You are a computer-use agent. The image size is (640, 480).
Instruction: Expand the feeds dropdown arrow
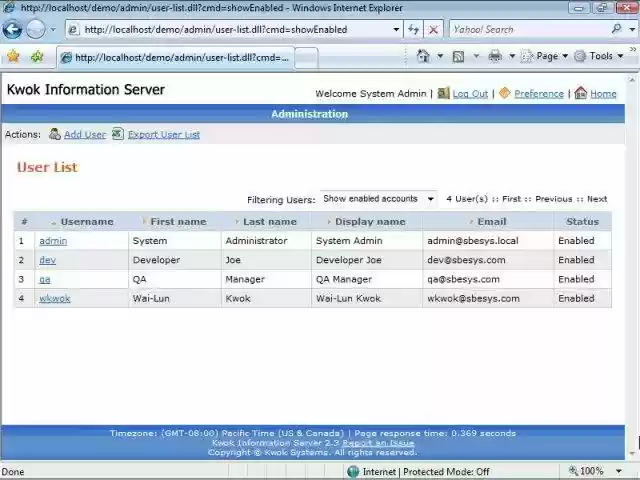click(476, 56)
